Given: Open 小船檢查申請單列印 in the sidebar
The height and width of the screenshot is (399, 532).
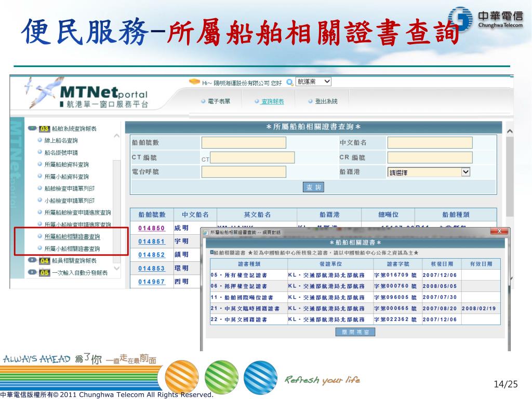Looking at the screenshot, I should pyautogui.click(x=70, y=201).
